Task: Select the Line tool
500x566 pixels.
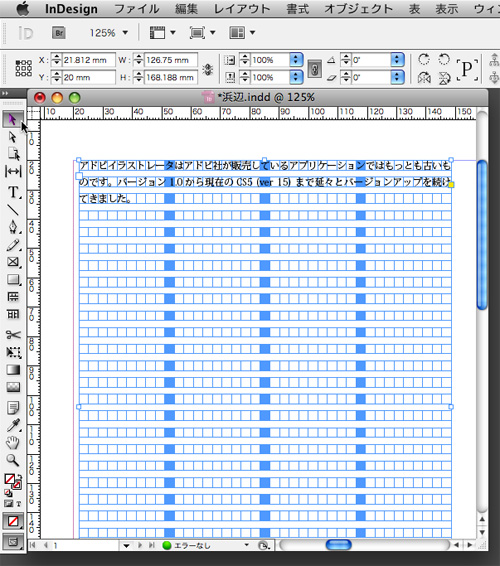Action: point(13,209)
